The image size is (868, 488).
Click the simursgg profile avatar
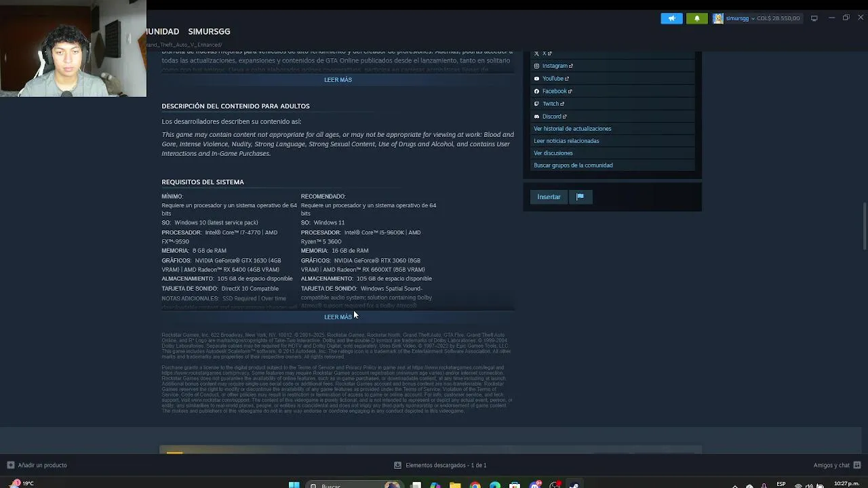718,18
